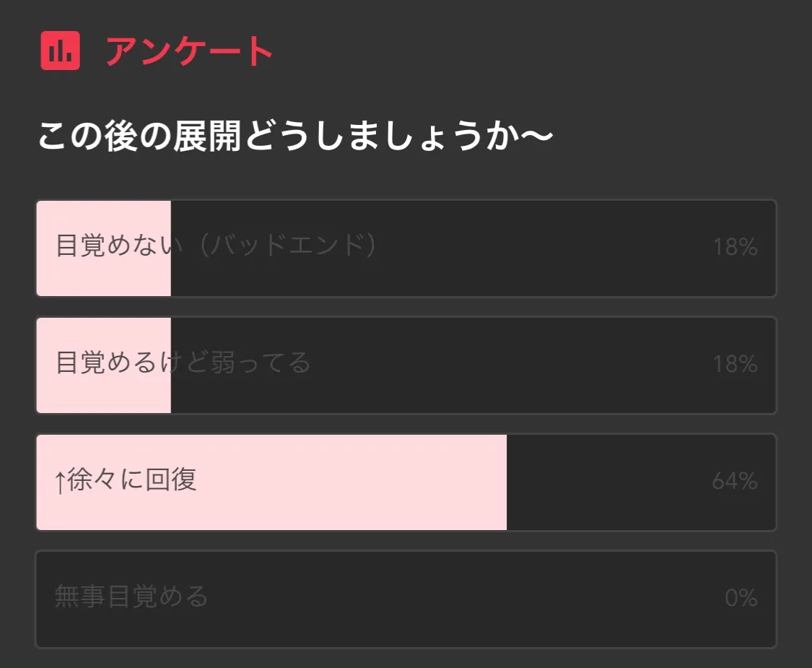Screen dimensions: 812x668
Task: Click the 0% result percentage
Action: coord(741,599)
